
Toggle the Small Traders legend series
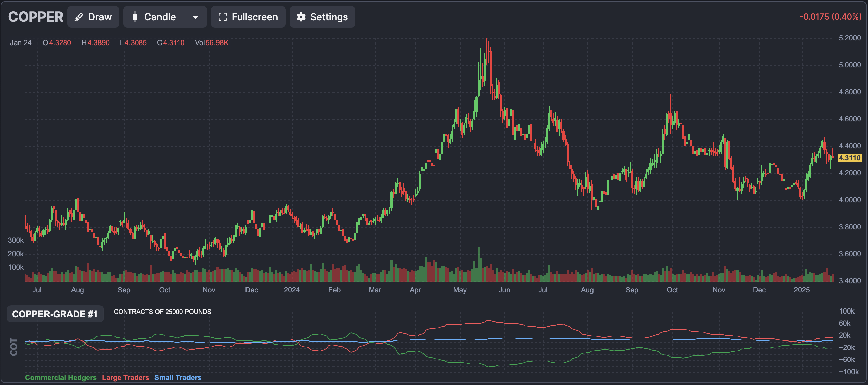pos(178,377)
